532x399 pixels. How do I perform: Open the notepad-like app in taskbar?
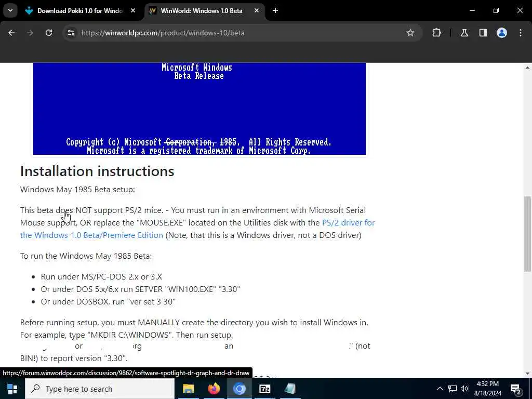pos(290,389)
